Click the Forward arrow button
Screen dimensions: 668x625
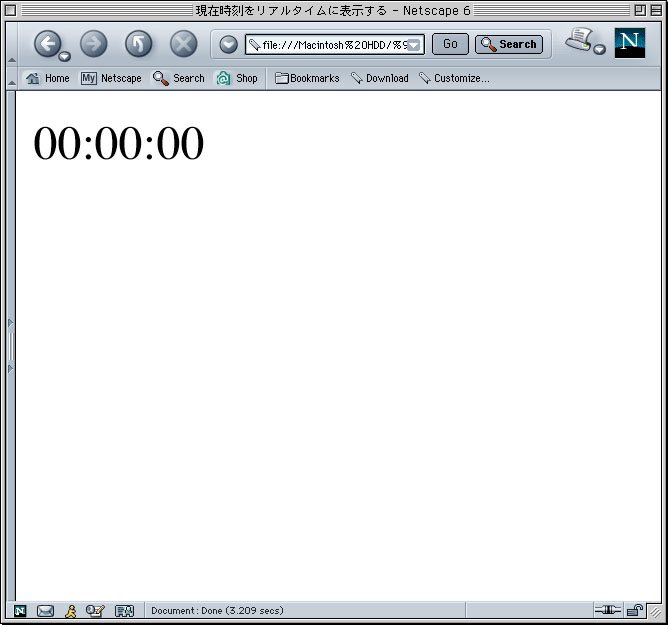click(94, 43)
